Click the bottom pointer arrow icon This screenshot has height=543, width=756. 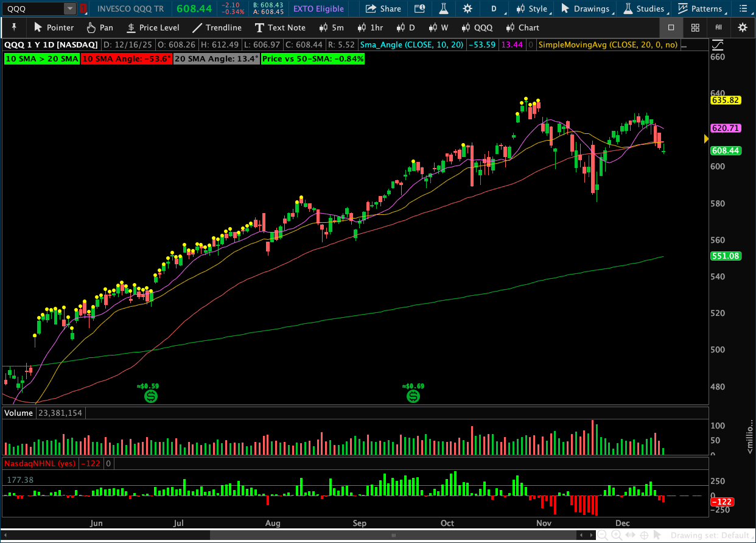(x=657, y=535)
